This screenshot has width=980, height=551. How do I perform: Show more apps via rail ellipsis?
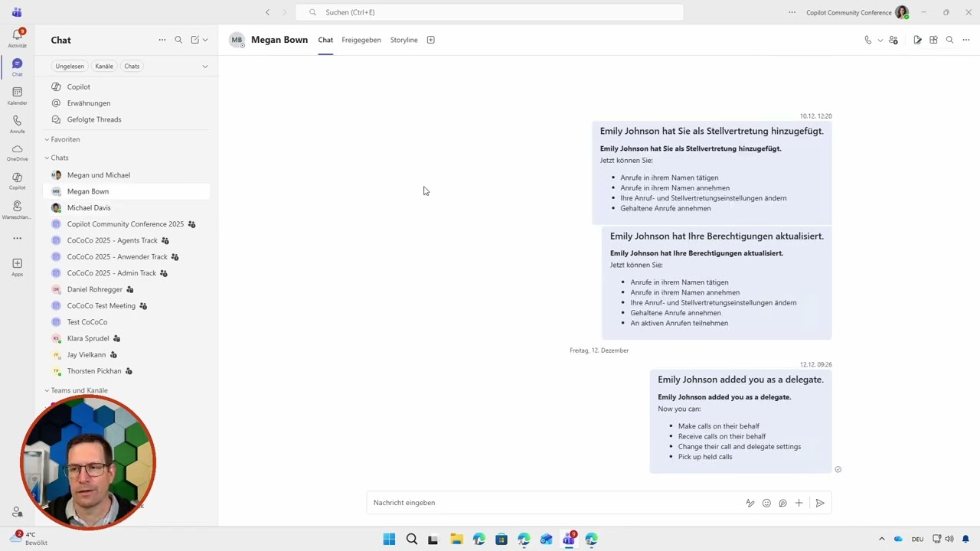[x=17, y=239]
